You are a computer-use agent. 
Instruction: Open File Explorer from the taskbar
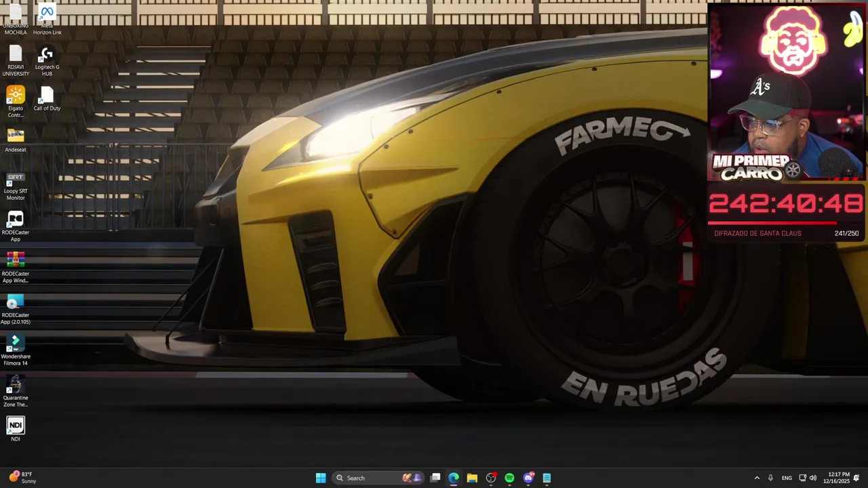tap(472, 478)
